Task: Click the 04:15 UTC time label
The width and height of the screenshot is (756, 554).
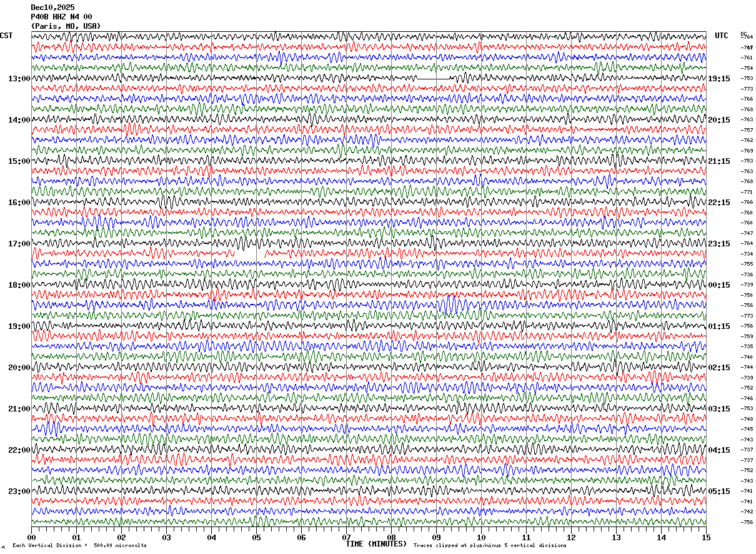Action: point(719,450)
